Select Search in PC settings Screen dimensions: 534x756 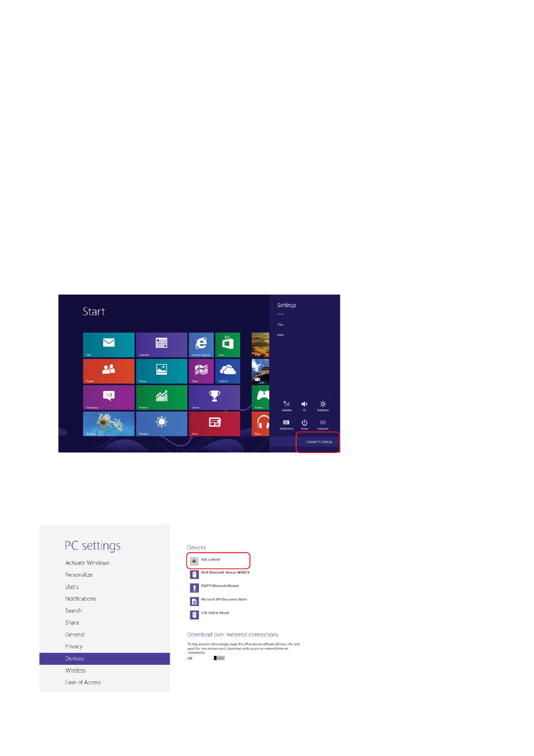(73, 610)
